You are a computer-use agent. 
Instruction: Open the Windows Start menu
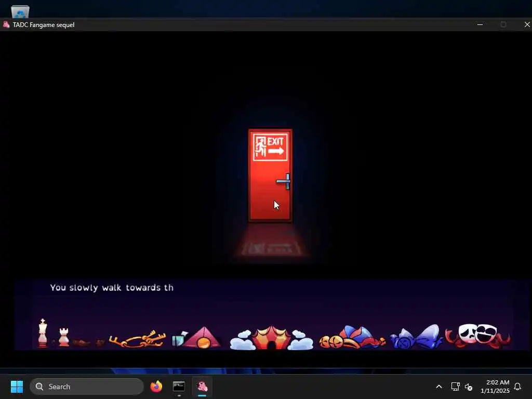coord(17,387)
